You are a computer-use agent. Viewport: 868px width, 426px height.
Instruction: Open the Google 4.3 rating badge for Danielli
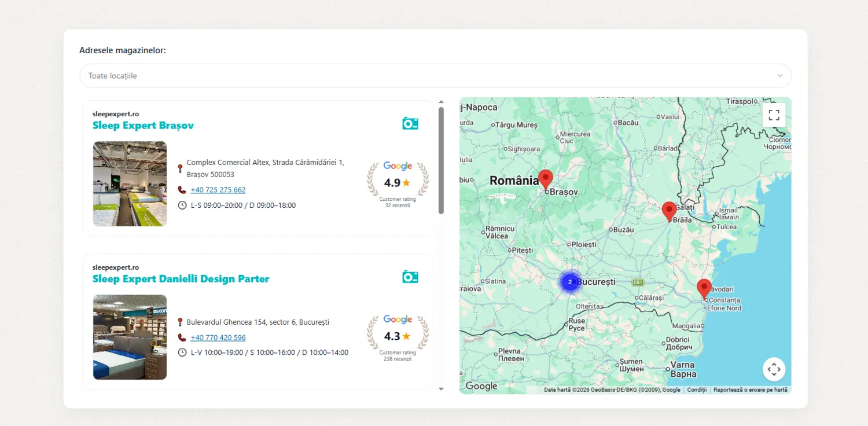398,337
